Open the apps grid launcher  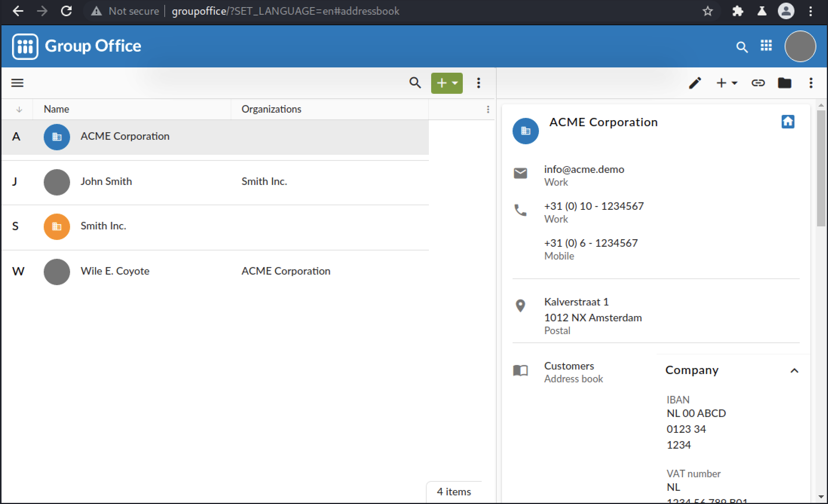pyautogui.click(x=766, y=46)
